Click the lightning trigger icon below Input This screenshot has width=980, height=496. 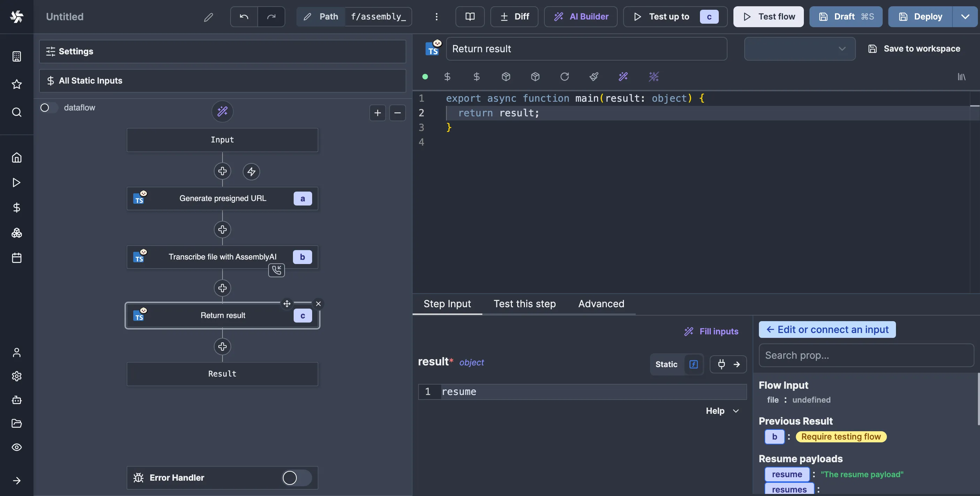(x=251, y=171)
